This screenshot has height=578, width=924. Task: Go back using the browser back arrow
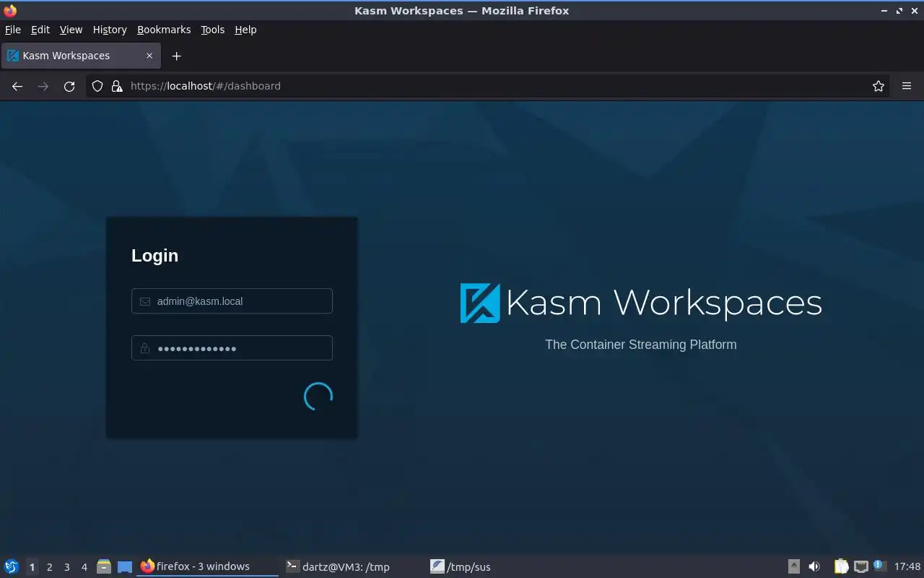coord(17,86)
